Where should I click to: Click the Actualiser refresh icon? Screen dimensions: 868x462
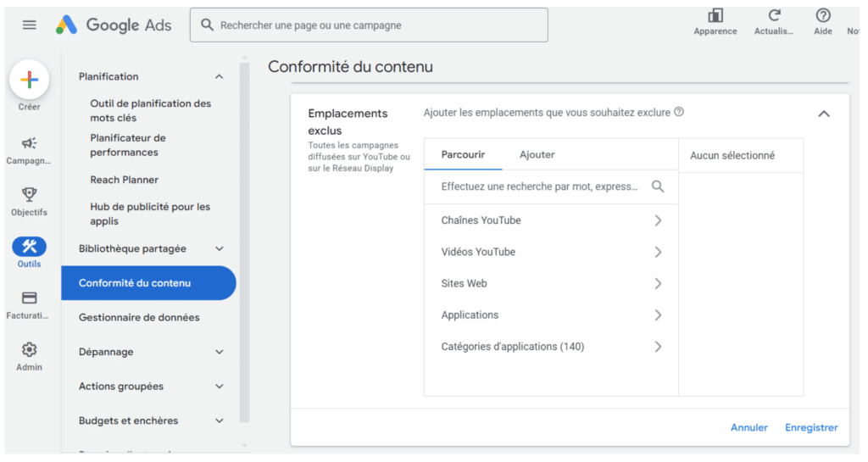pos(774,15)
